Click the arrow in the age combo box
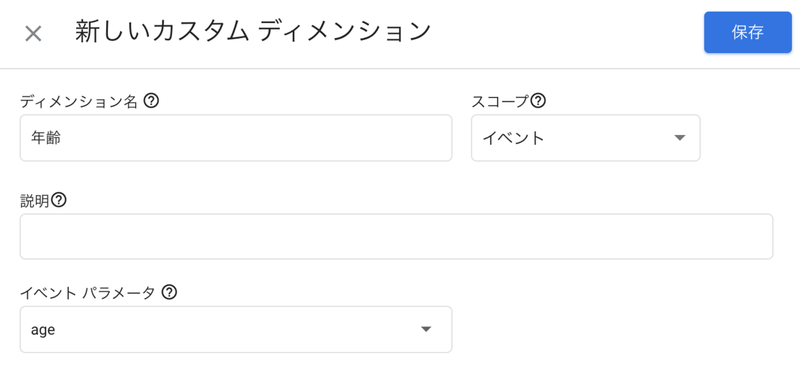This screenshot has height=375, width=800. 426,329
